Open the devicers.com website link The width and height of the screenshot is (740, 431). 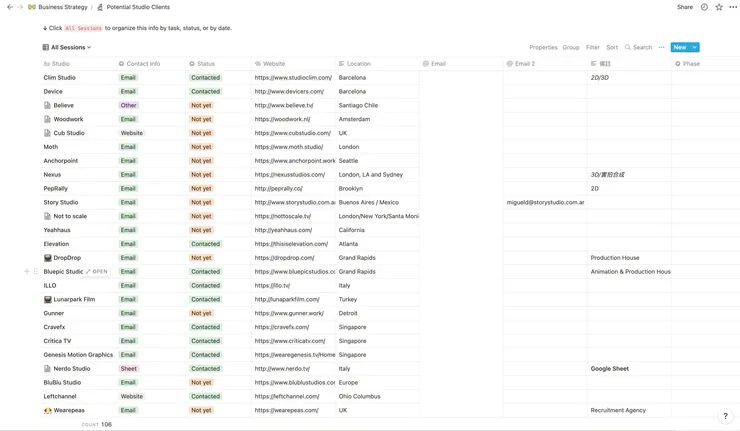(289, 92)
